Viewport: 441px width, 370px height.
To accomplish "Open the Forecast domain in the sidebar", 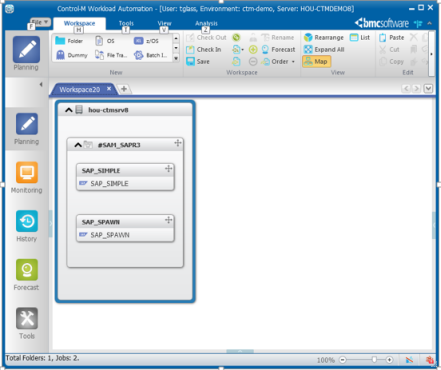I will click(27, 270).
